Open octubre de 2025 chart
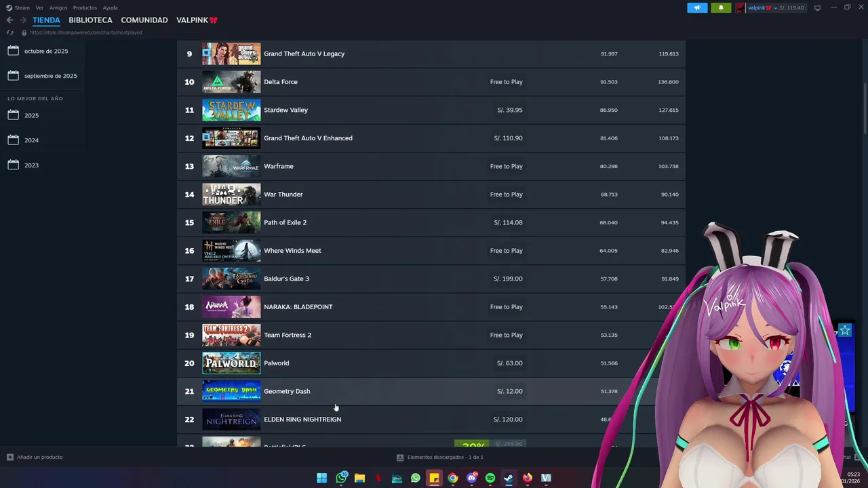868x488 pixels. click(46, 51)
